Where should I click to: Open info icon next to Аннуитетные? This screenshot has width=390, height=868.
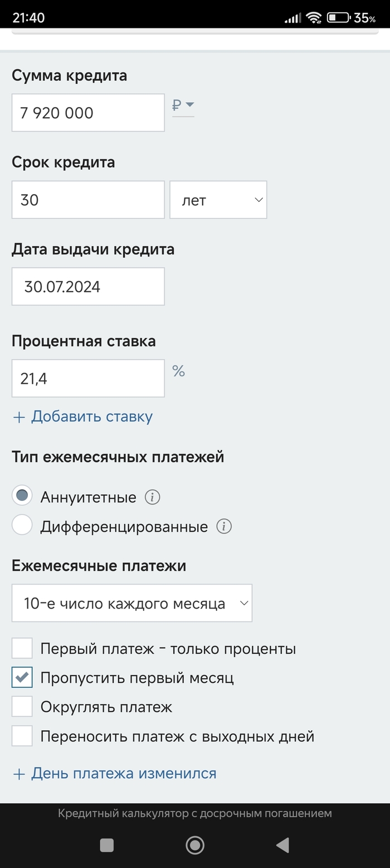153,497
